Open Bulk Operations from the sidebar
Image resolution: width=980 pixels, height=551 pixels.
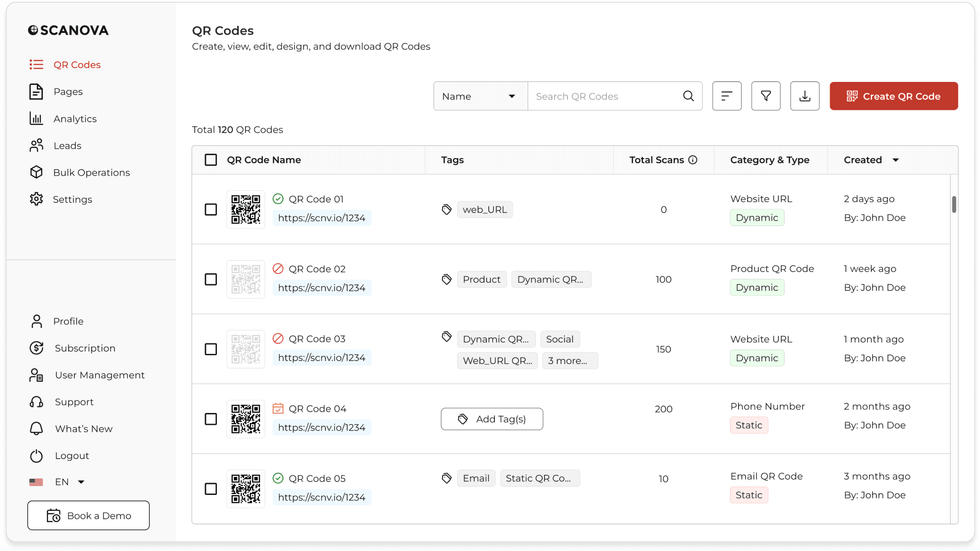tap(91, 172)
